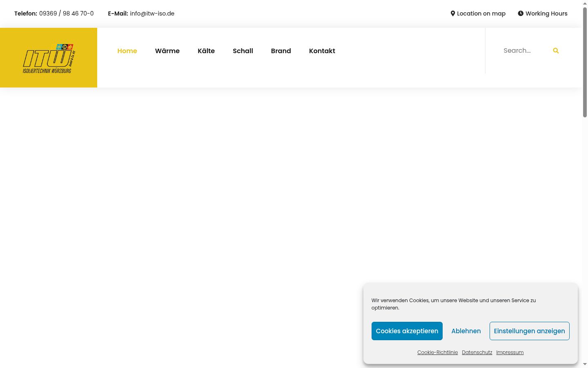View the Impressum link
This screenshot has height=368, width=588.
tap(510, 352)
